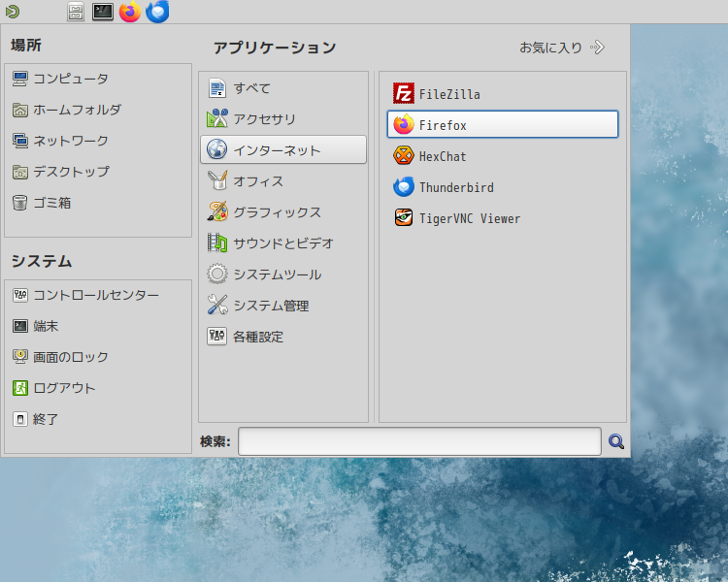Open コントロールセンター text label
Image resolution: width=728 pixels, height=582 pixels.
coord(96,295)
